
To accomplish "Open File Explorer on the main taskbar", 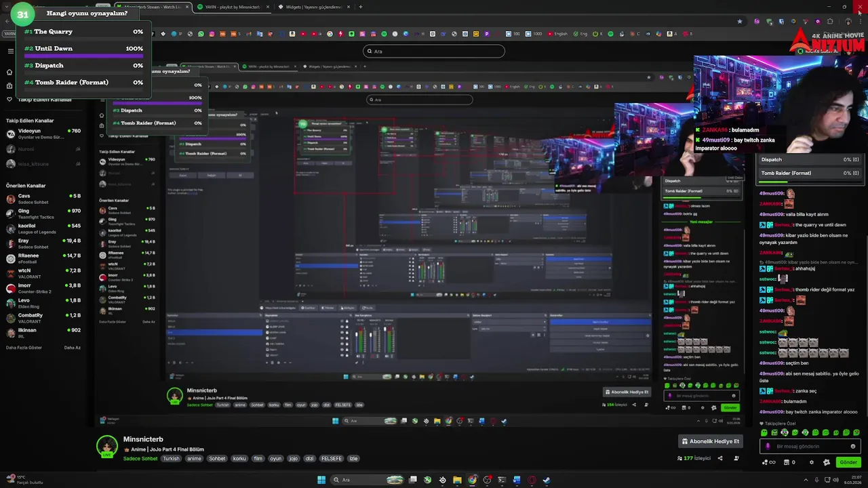I will click(x=457, y=480).
